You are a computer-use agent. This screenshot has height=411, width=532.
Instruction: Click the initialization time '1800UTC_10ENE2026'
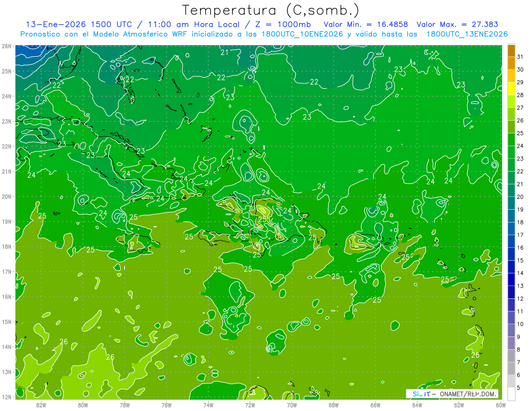pos(302,34)
